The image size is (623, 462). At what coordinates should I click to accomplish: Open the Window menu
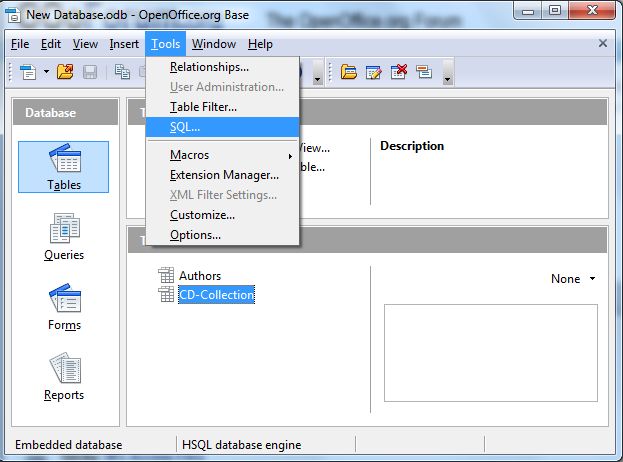tap(214, 44)
